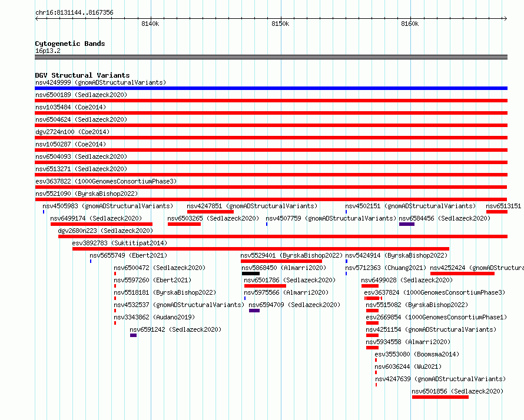Click nsv6504093 (Sedlazeck2020) label
The width and height of the screenshot is (524, 420).
[x=81, y=156]
